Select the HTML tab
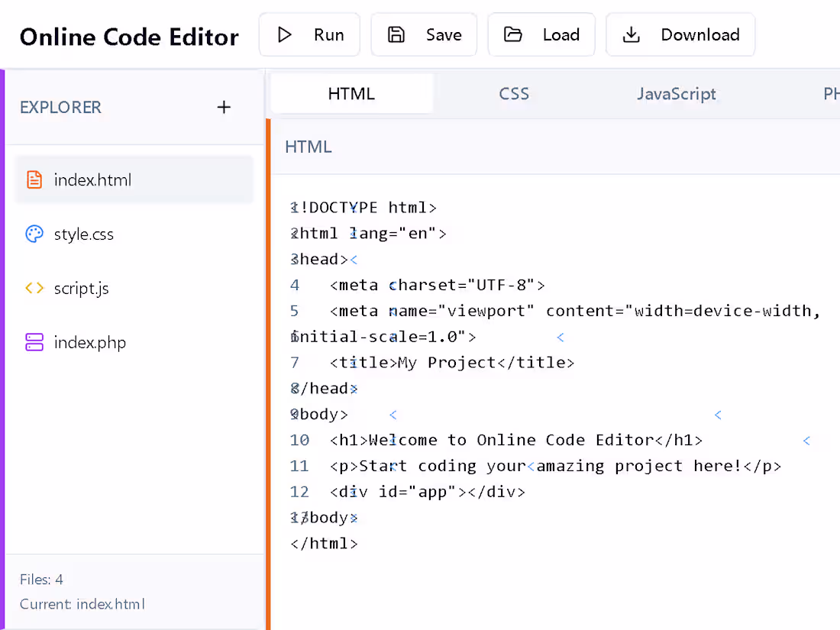The height and width of the screenshot is (630, 840). click(351, 93)
